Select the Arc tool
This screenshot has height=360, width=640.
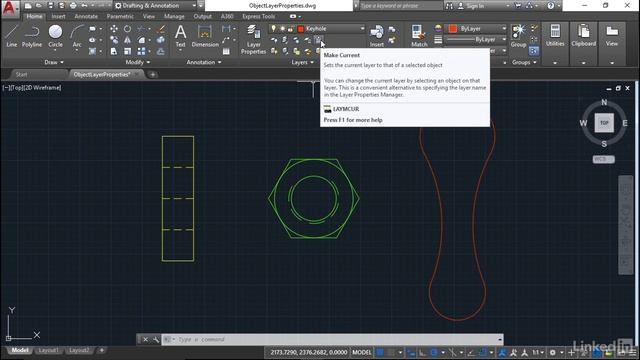tap(77, 36)
